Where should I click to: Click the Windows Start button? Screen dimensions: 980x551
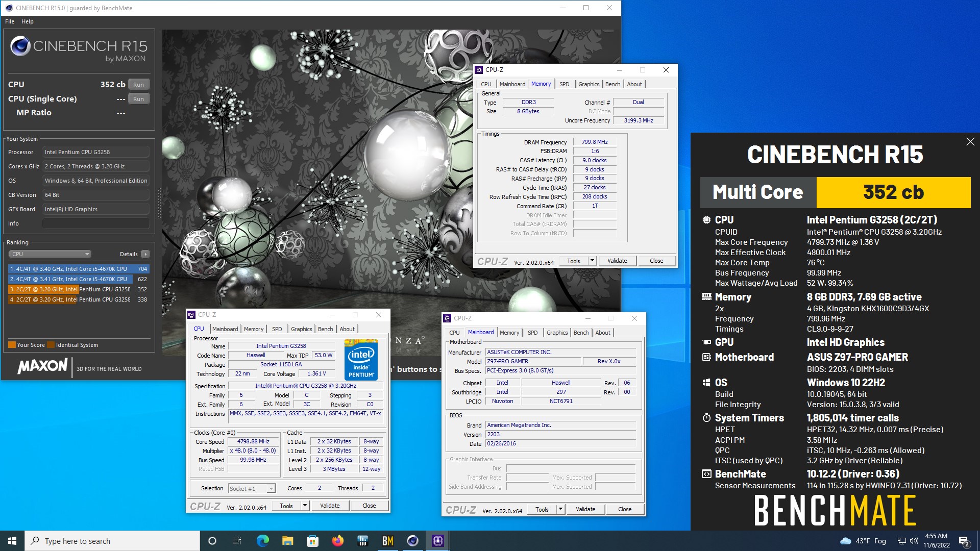(12, 541)
